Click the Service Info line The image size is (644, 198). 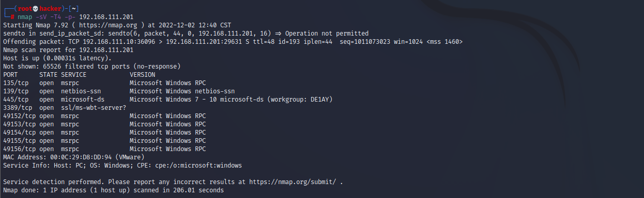pos(122,166)
